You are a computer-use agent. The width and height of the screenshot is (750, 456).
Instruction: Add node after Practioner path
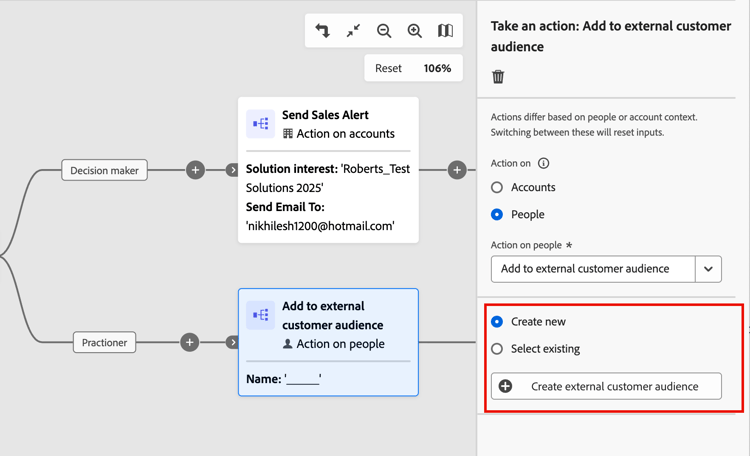189,342
